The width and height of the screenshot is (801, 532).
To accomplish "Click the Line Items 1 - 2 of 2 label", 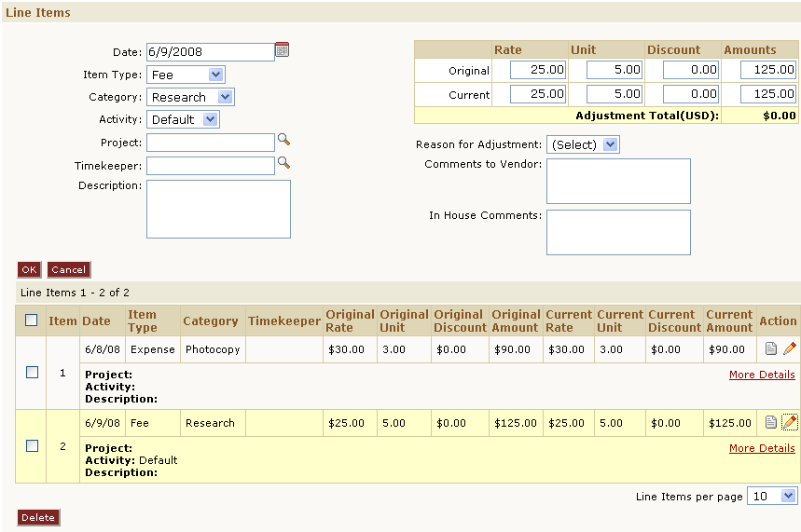I will (76, 293).
